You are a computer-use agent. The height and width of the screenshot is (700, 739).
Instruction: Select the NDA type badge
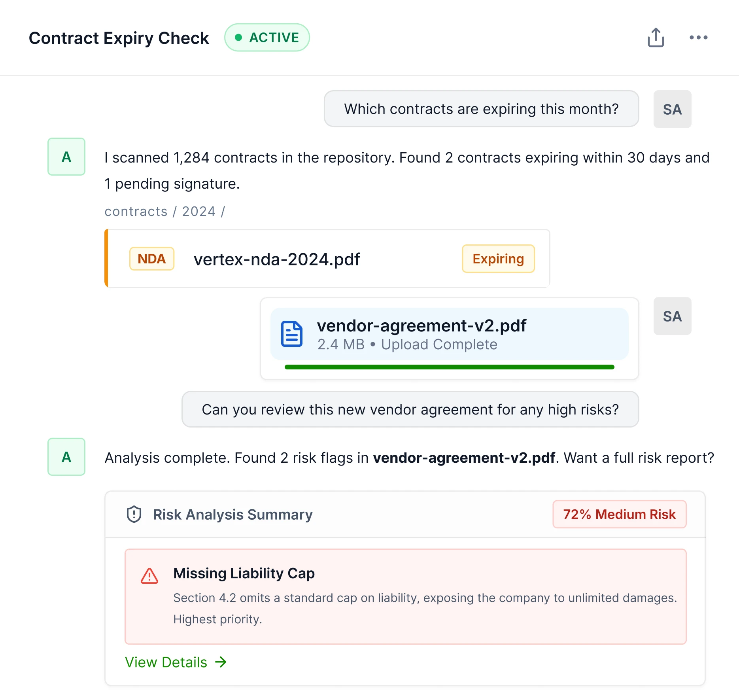tap(152, 259)
